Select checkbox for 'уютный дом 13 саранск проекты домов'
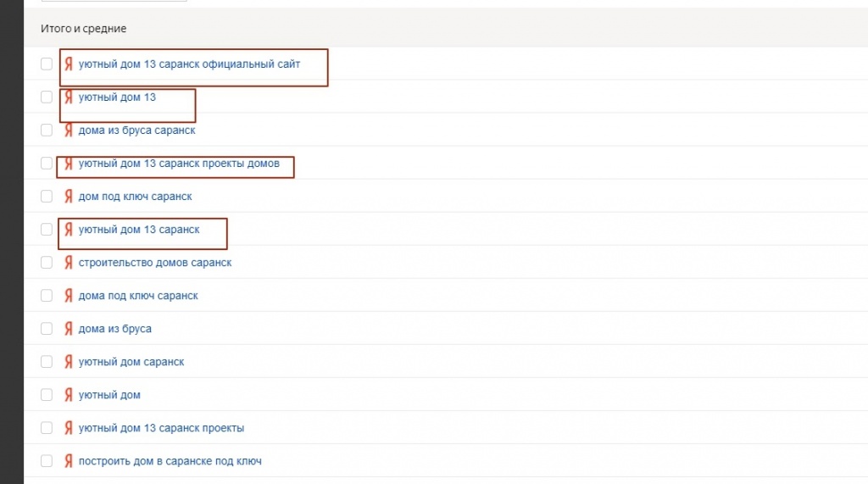 coord(47,164)
